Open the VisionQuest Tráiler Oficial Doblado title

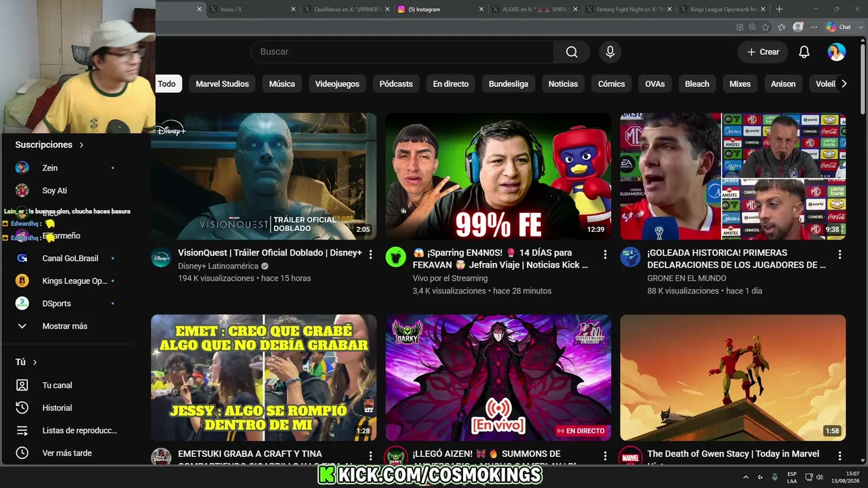click(270, 253)
